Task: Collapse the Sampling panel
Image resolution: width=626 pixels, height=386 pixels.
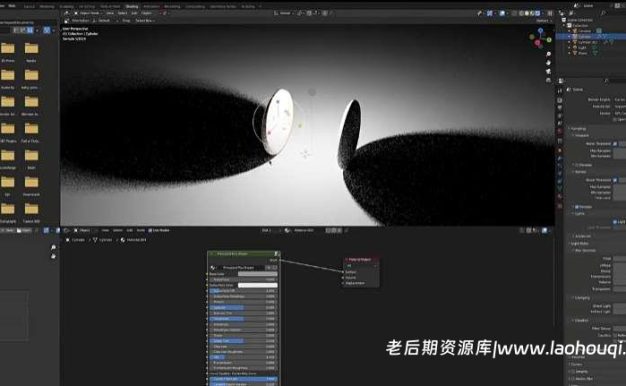Action: tap(578, 128)
